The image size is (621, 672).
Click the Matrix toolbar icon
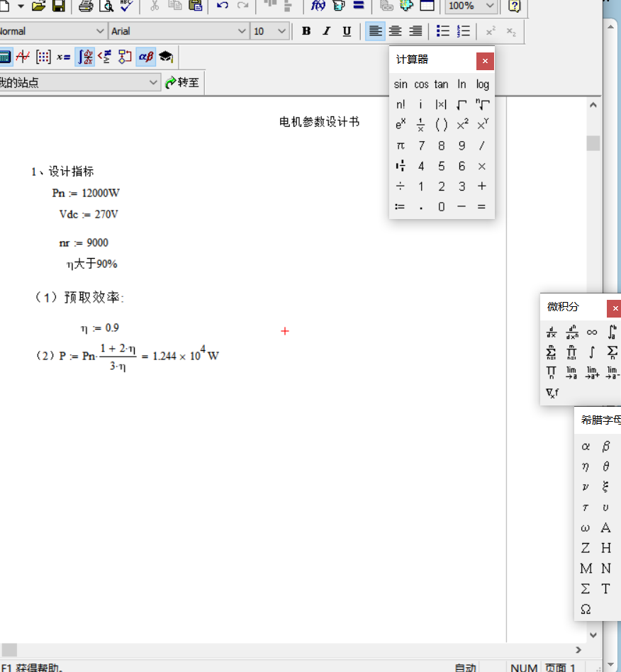[43, 57]
